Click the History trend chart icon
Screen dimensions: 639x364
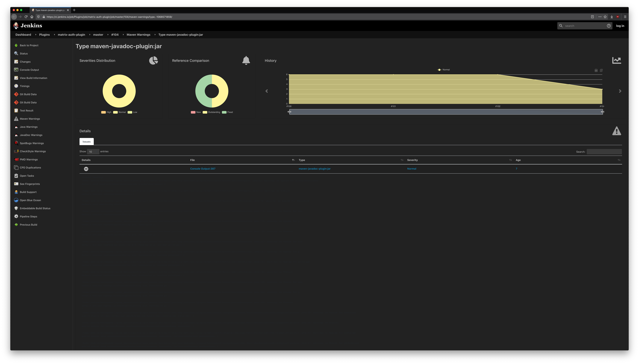pyautogui.click(x=616, y=61)
